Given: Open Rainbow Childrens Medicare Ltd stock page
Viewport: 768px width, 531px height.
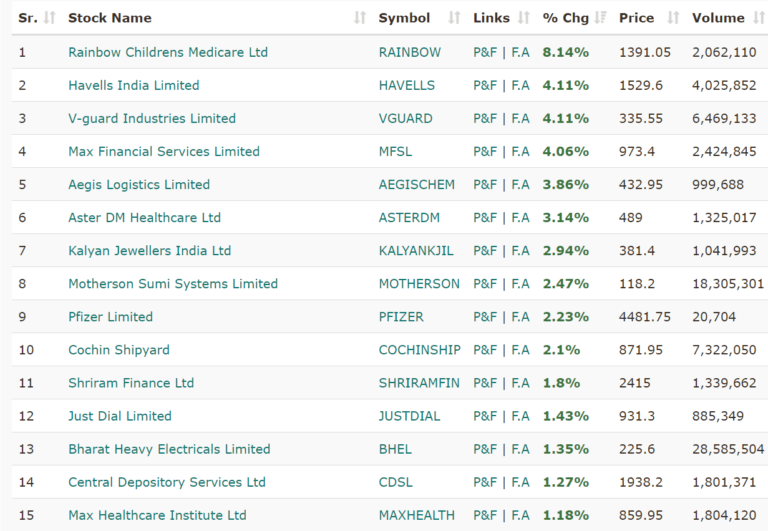Looking at the screenshot, I should tap(168, 52).
